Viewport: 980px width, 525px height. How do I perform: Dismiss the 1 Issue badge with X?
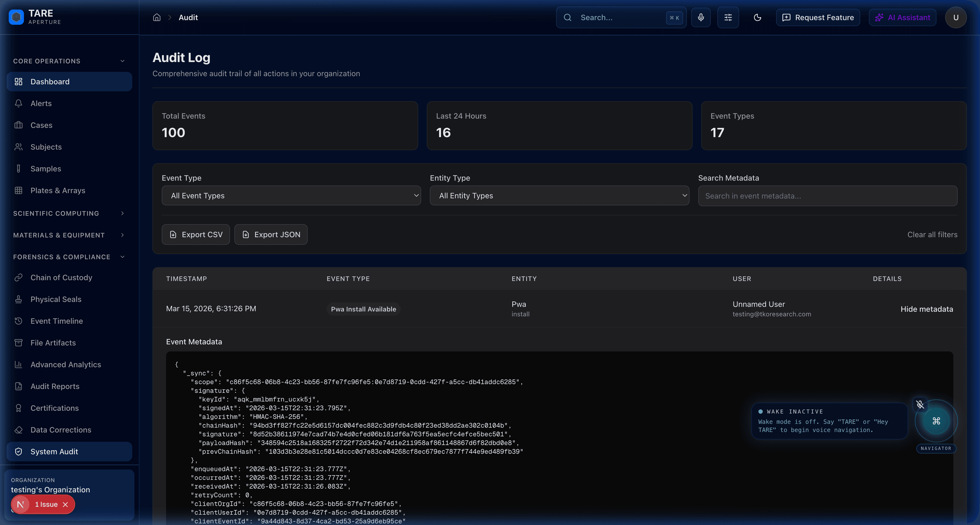coord(65,505)
